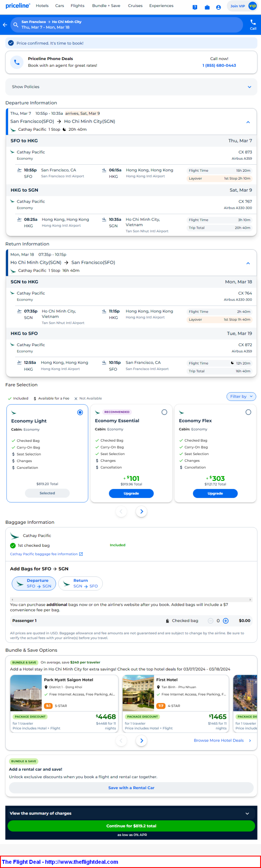Screen dimensions: 261x868
Task: Upgrade to Economy Essential for +$101
Action: coord(131,494)
